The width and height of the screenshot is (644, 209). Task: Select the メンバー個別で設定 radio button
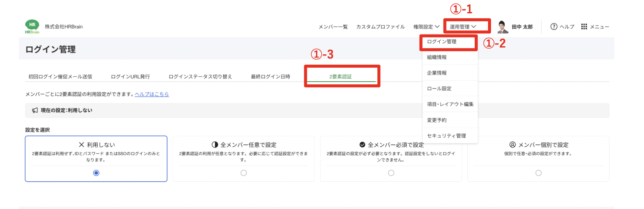coord(538,173)
